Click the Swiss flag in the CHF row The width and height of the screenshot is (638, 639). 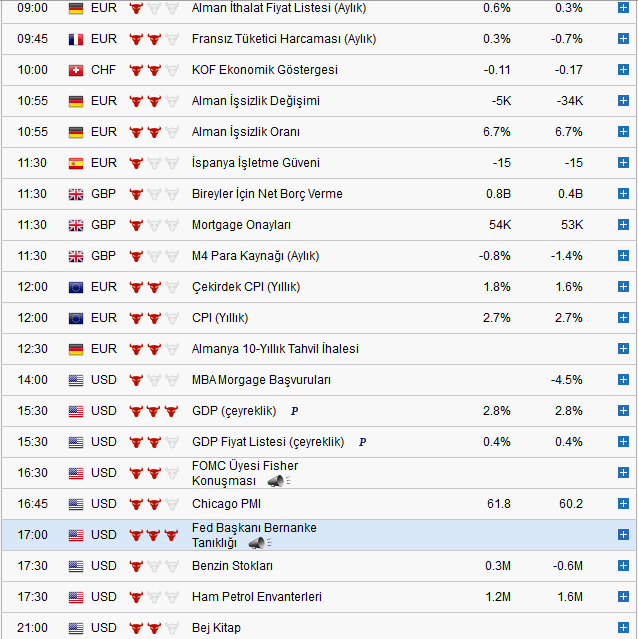(x=76, y=70)
